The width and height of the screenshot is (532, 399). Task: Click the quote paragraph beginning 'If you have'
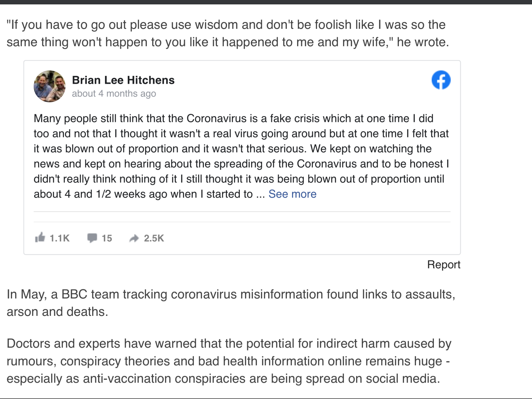(228, 33)
